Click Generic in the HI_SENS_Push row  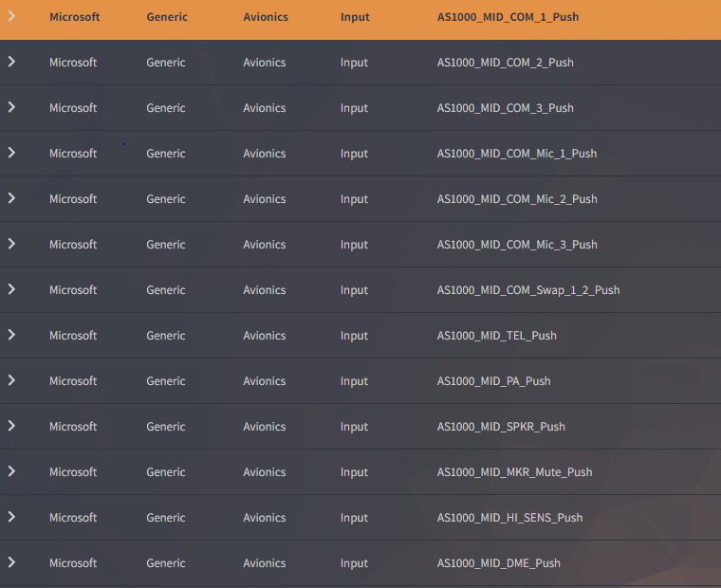point(166,518)
